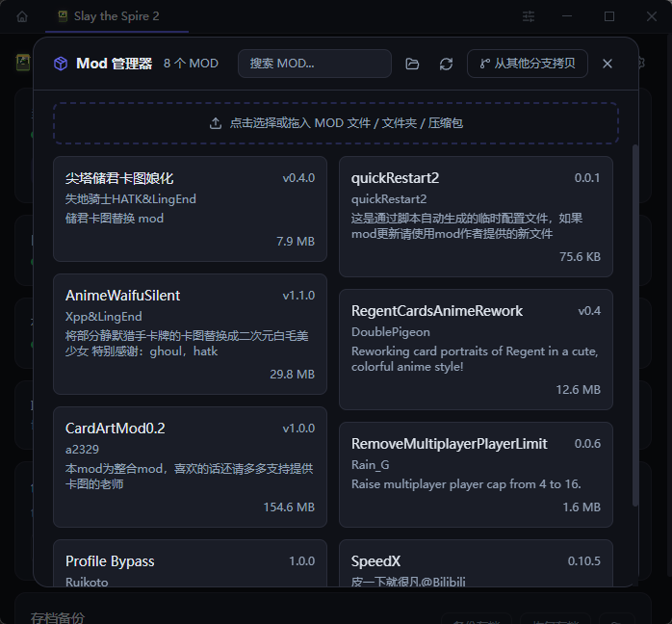Click author 失地骑士HATK&LingEnd
This screenshot has width=672, height=624.
pos(130,199)
